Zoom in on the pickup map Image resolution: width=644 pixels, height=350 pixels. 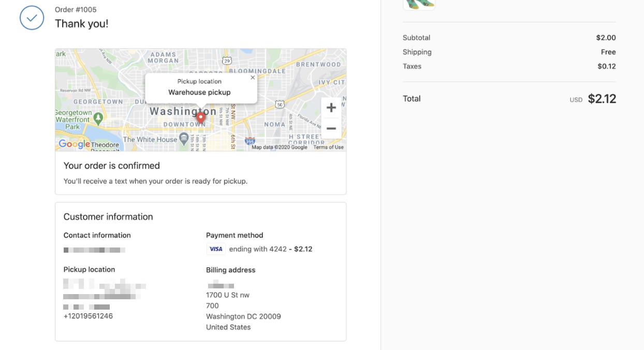coord(331,108)
